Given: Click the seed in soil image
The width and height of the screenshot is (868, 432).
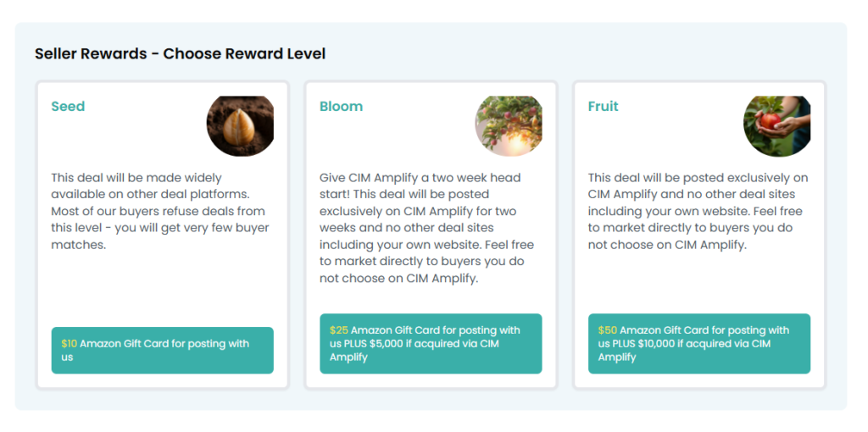Looking at the screenshot, I should [240, 126].
